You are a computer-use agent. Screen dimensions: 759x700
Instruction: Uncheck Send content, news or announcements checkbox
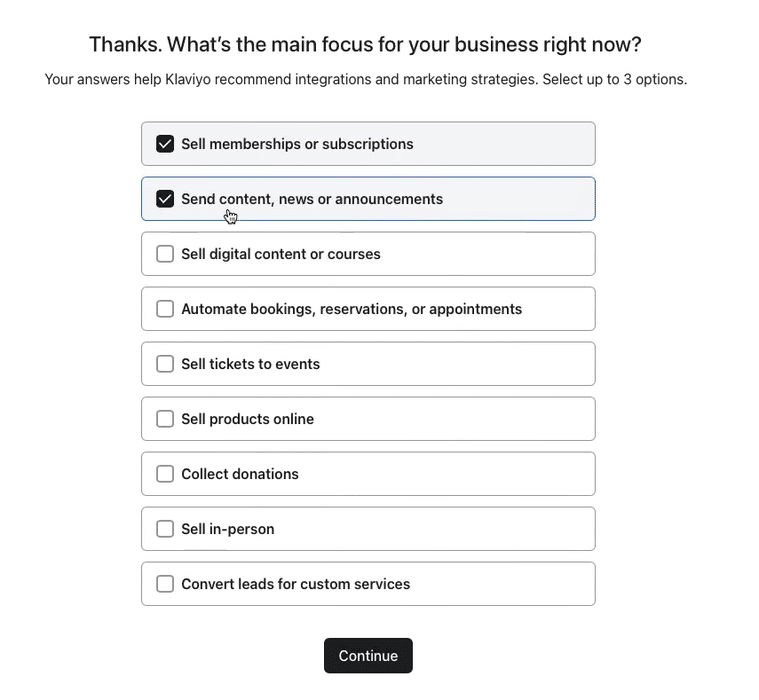click(165, 199)
